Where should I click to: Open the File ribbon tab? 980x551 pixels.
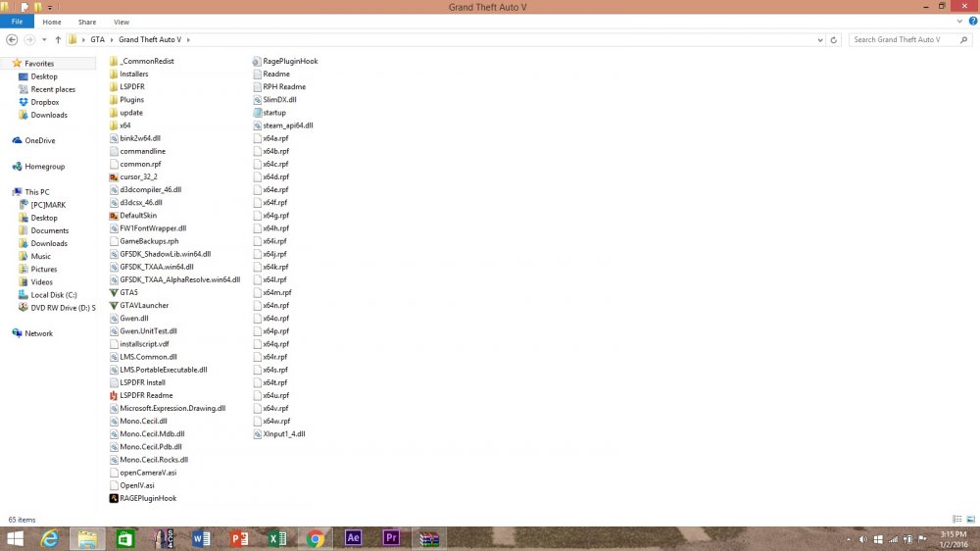pos(17,22)
